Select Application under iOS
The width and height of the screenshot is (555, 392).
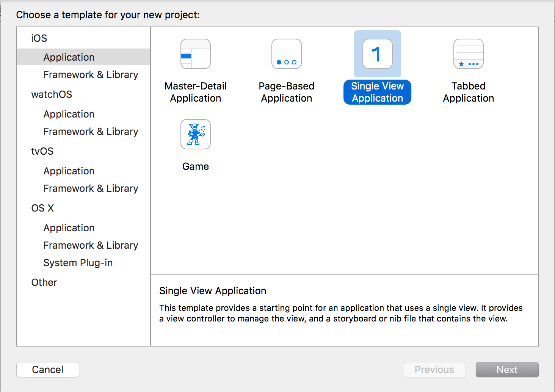pyautogui.click(x=83, y=57)
